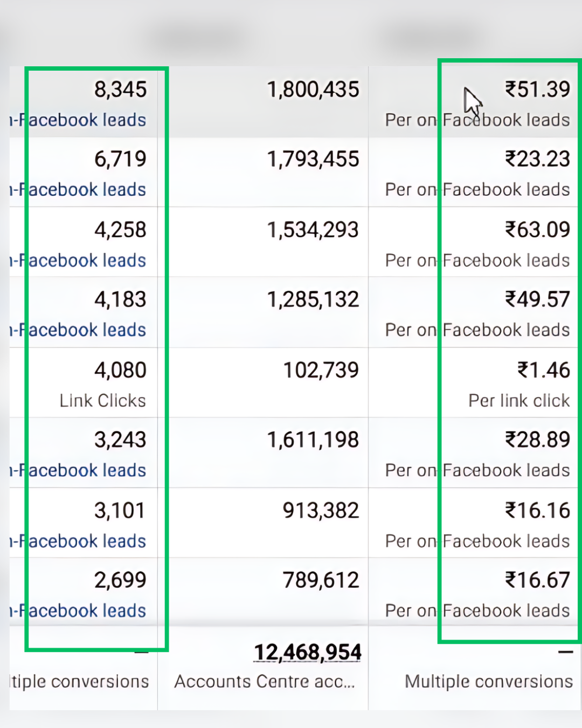Select the reach value 1,534,293
The height and width of the screenshot is (728, 582).
tap(313, 230)
